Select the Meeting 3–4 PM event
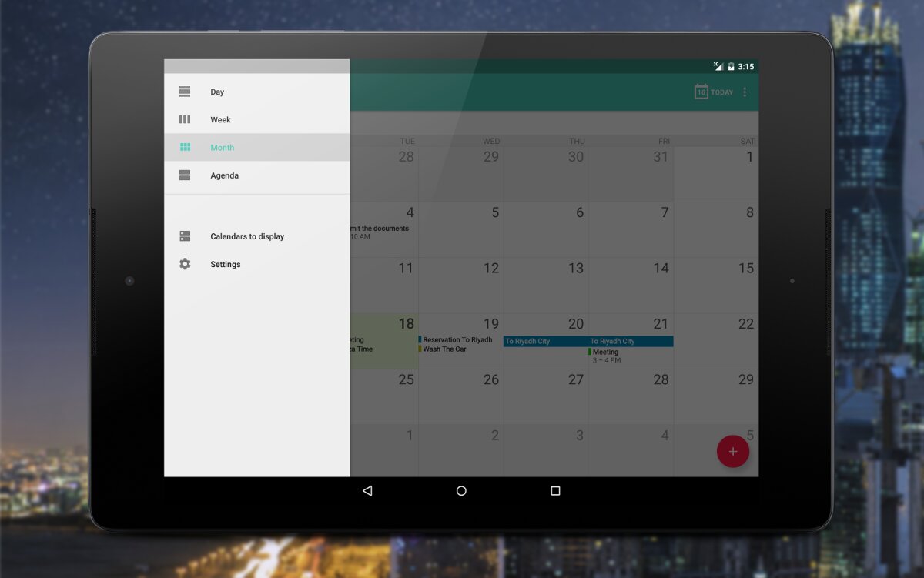 [607, 356]
